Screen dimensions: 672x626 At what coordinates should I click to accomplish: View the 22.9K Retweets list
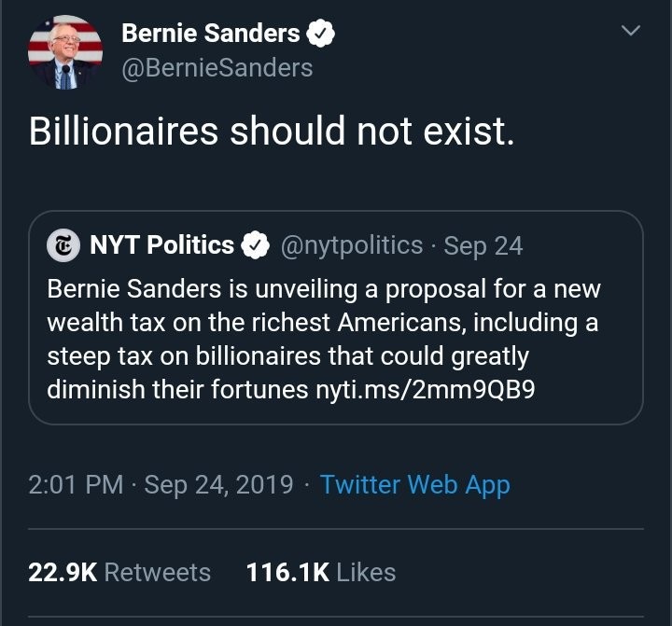(x=119, y=572)
